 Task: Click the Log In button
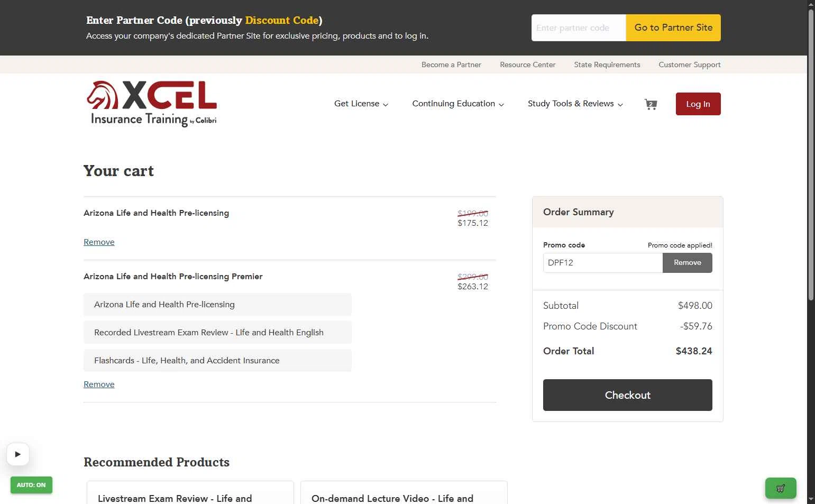point(698,104)
